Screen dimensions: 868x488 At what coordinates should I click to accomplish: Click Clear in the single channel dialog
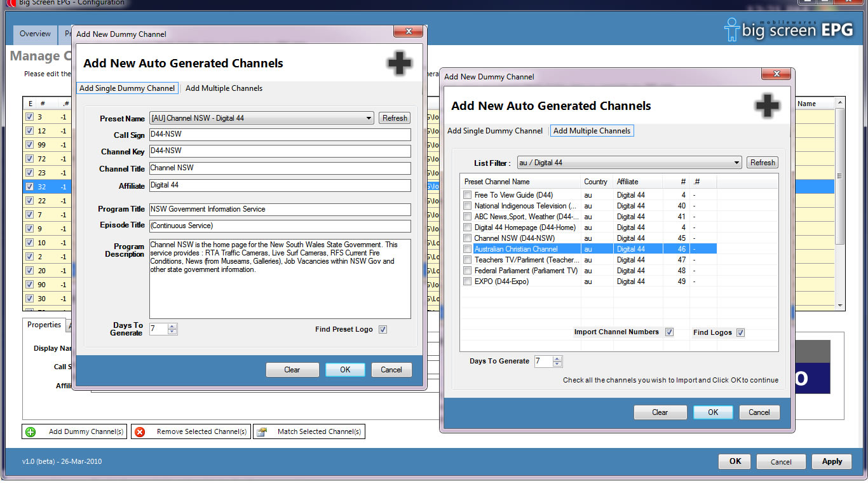(292, 370)
